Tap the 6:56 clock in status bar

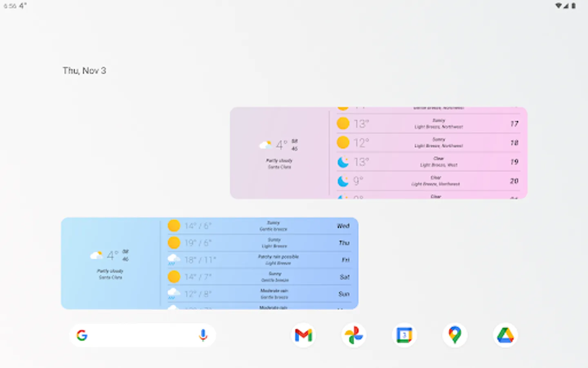click(10, 6)
